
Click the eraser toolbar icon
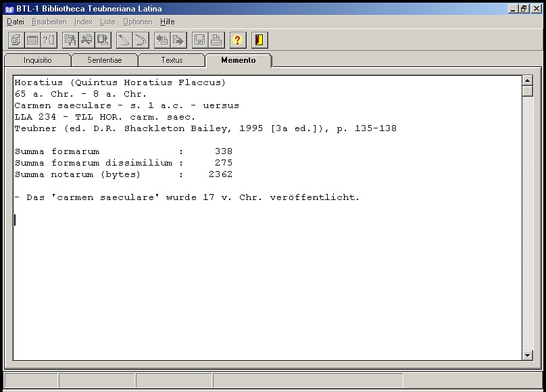tap(141, 40)
